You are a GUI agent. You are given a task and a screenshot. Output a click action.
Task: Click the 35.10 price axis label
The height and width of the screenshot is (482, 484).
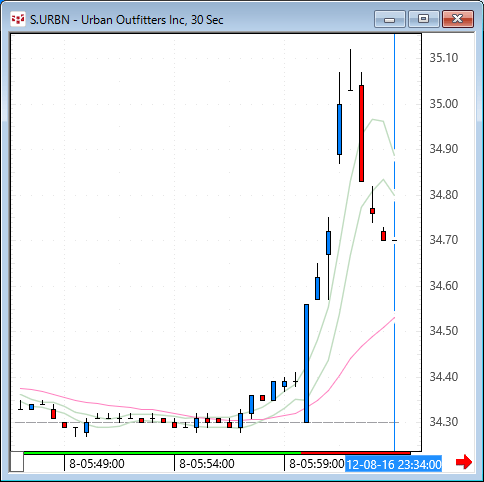443,58
